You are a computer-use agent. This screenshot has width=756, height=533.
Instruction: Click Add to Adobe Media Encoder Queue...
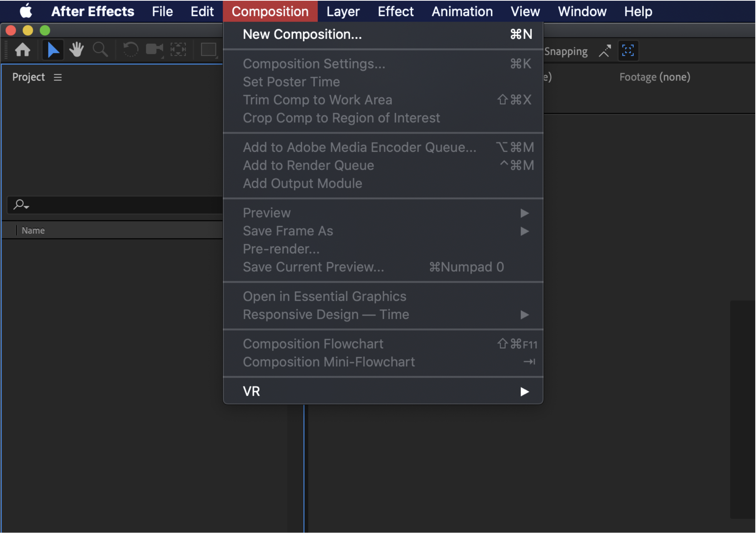383,147
